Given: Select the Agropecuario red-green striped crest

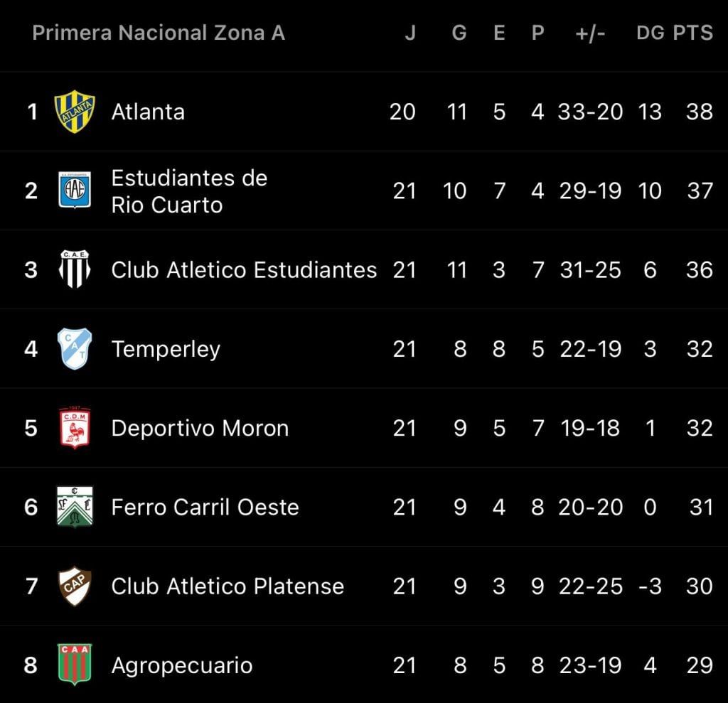Looking at the screenshot, I should pyautogui.click(x=75, y=665).
